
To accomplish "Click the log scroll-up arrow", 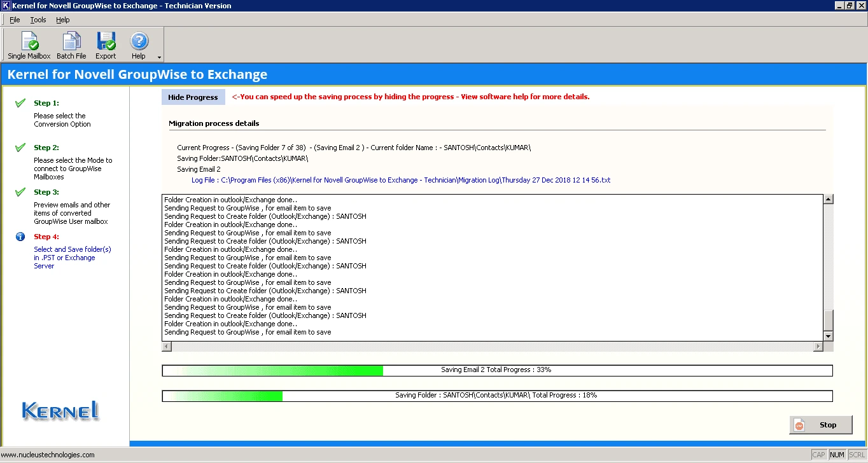I will tap(828, 199).
